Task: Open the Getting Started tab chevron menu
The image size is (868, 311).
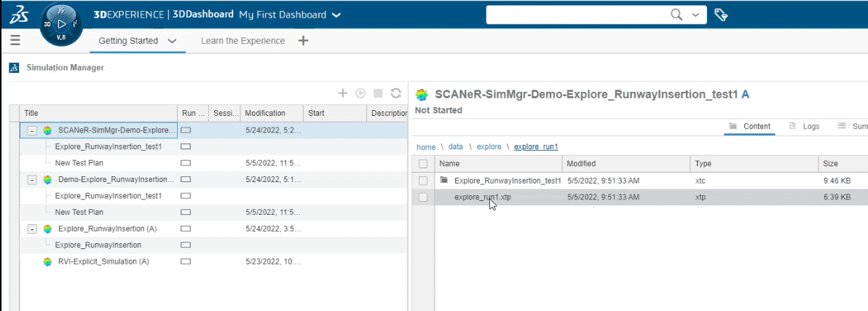Action: [172, 41]
